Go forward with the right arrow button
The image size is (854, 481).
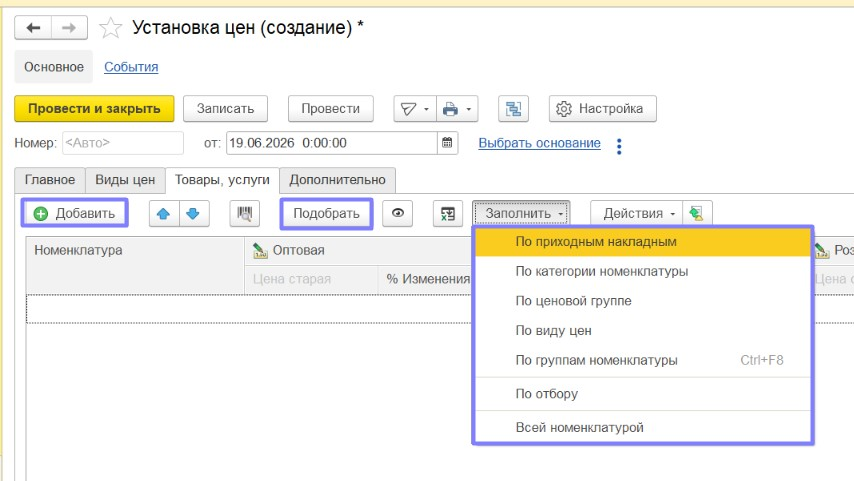tap(69, 28)
